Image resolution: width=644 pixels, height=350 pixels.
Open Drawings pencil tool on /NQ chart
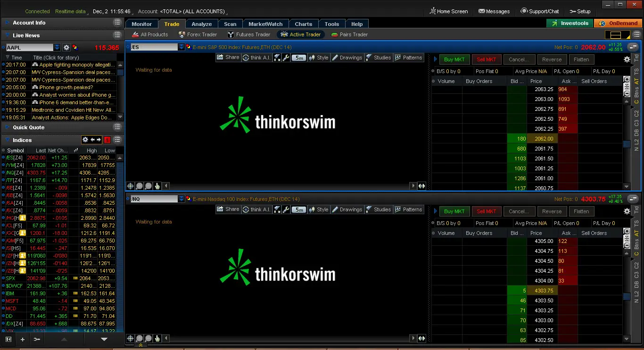coord(347,209)
